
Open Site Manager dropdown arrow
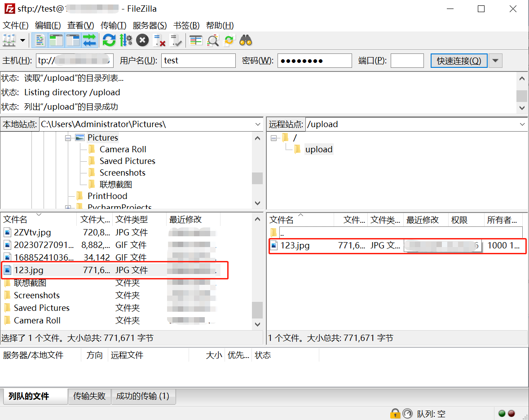point(22,40)
